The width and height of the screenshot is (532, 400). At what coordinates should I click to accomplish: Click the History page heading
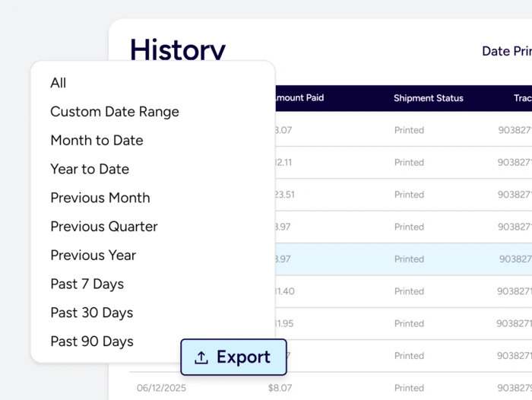178,50
